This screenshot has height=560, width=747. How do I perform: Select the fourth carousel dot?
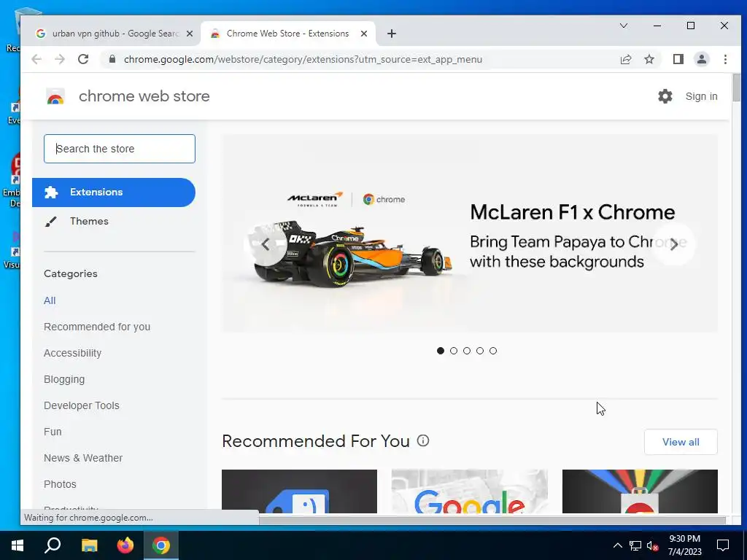[480, 351]
